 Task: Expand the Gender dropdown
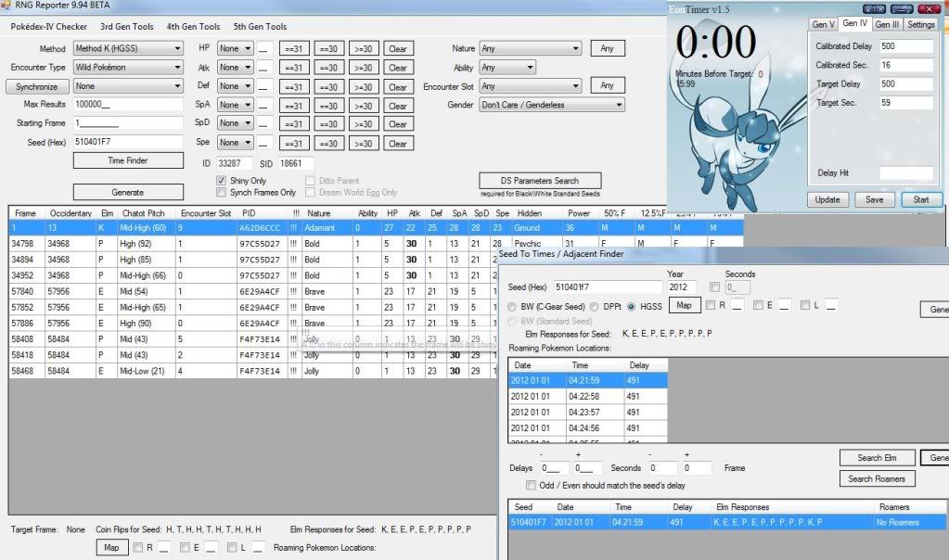point(552,105)
